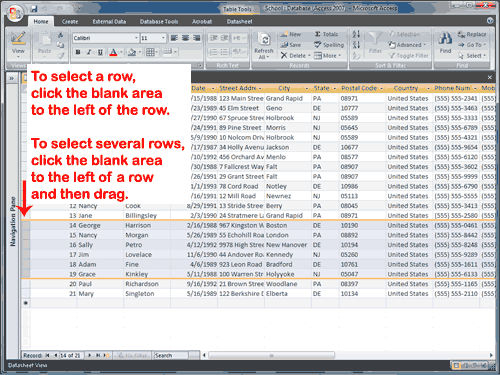Click the Copy icon
Image resolution: width=500 pixels, height=375 pixels.
(60, 45)
